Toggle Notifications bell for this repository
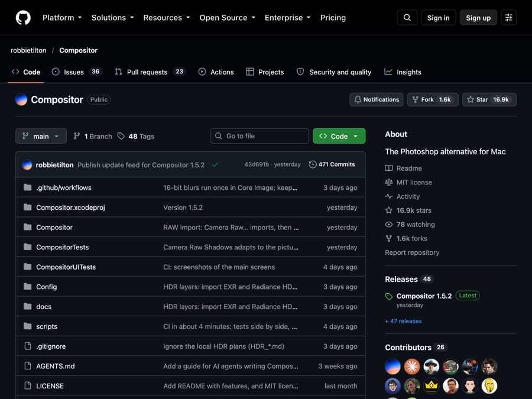This screenshot has height=399, width=532. click(x=377, y=100)
